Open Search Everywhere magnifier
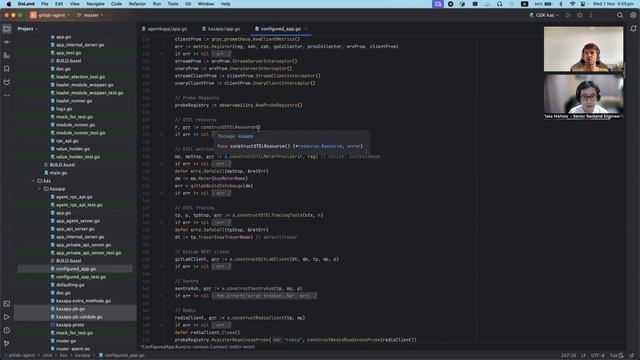This screenshot has height=360, width=640. [x=620, y=15]
